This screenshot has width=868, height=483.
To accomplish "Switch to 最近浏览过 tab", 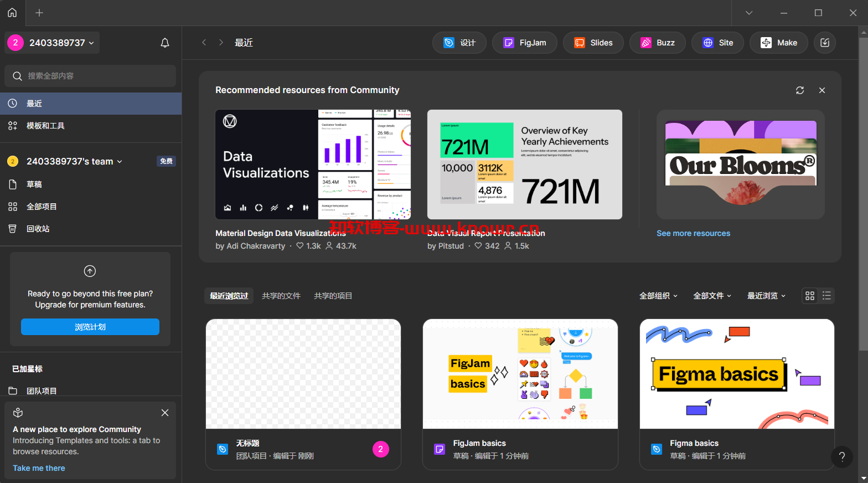I will click(229, 296).
